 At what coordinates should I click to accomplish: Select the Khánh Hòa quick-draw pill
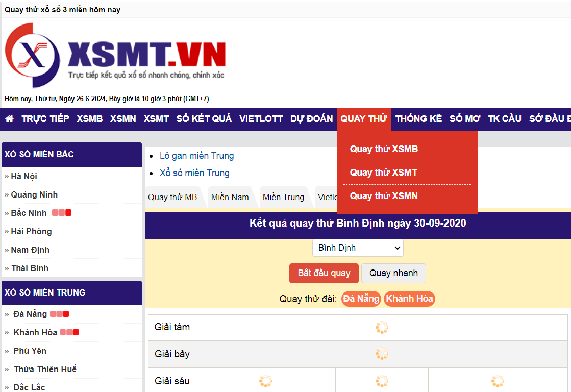[409, 299]
